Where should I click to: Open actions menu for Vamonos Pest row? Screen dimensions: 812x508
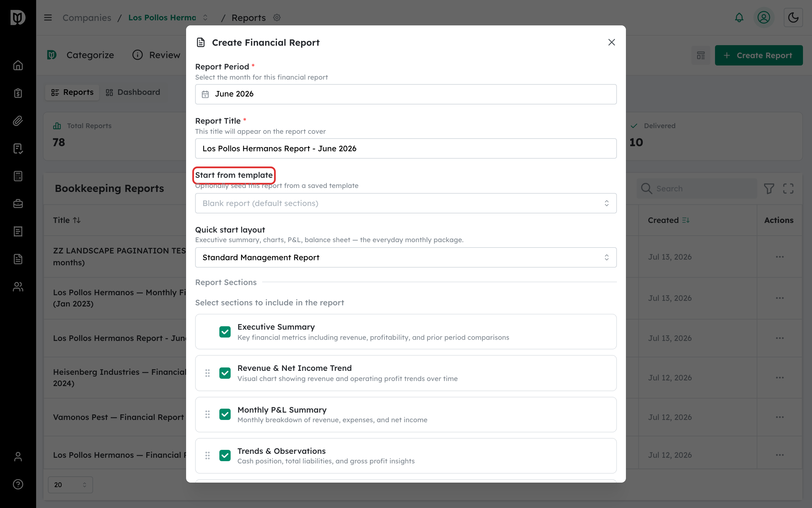coord(780,417)
